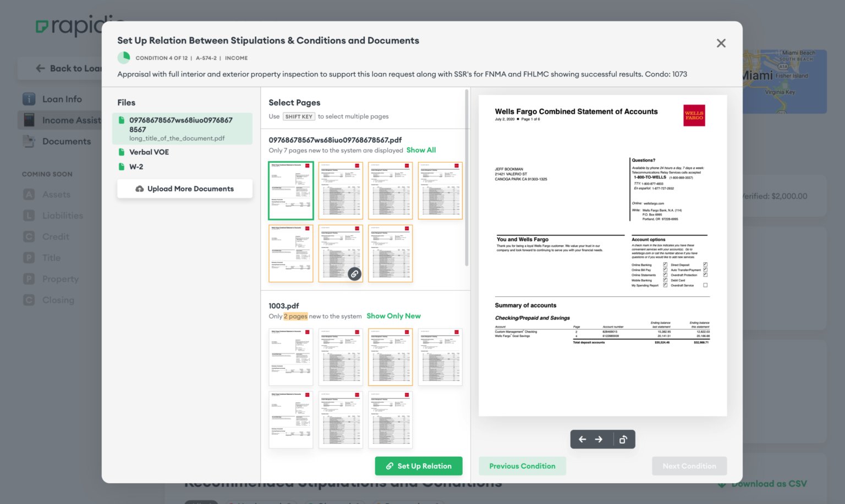
Task: Click the "1003.pdf" heading
Action: point(284,306)
